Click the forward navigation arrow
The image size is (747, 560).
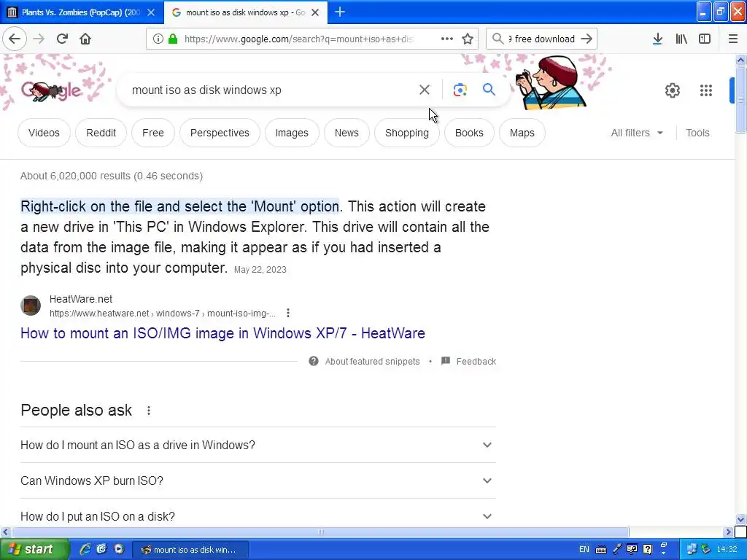39,39
